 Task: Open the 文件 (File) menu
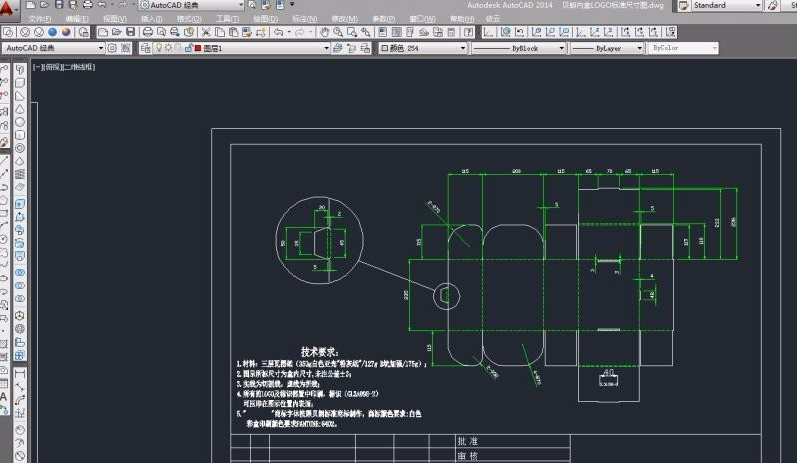[x=39, y=19]
